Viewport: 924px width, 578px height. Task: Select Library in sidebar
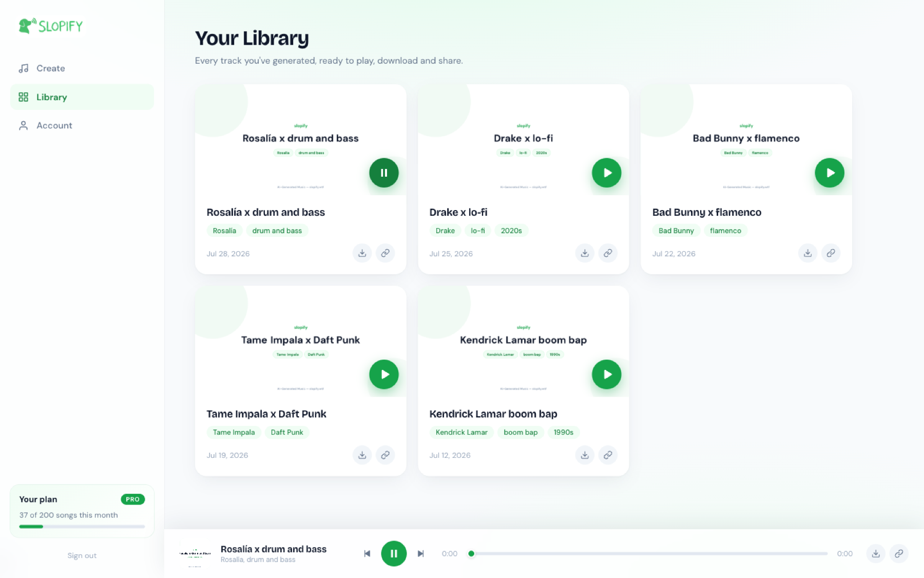[x=82, y=97]
